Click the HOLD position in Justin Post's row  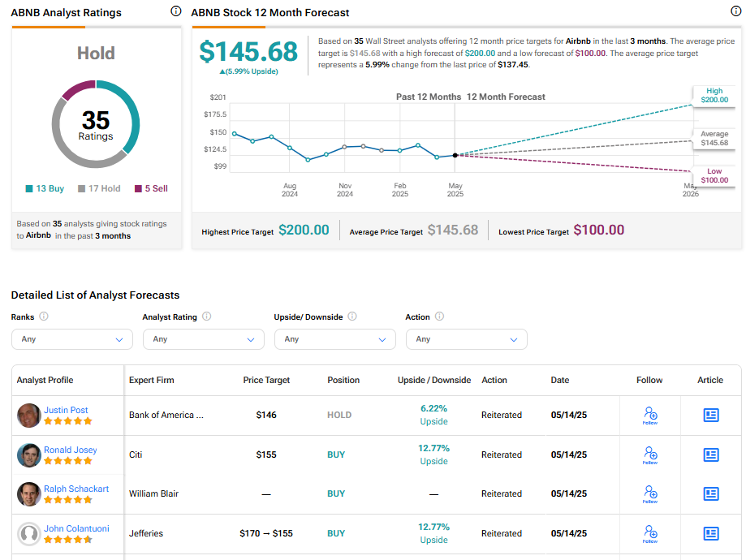click(339, 415)
